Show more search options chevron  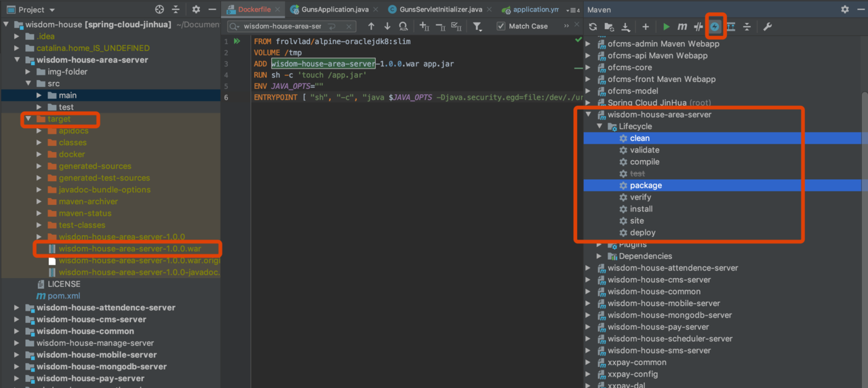[566, 26]
